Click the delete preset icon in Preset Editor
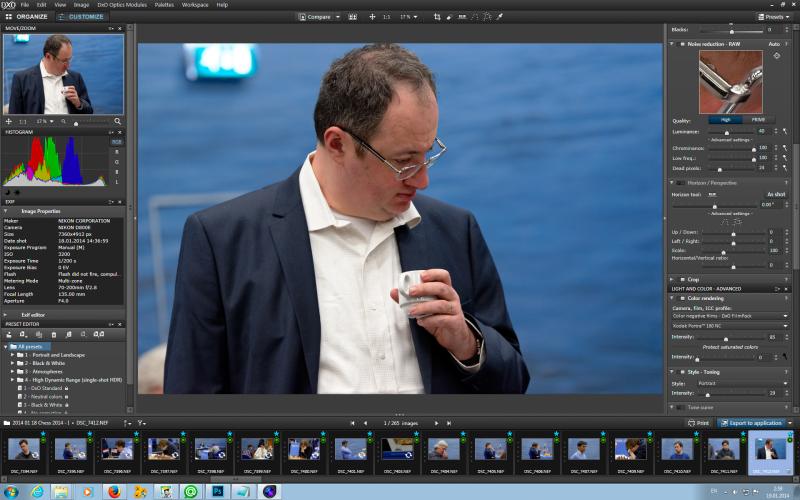 pos(54,334)
